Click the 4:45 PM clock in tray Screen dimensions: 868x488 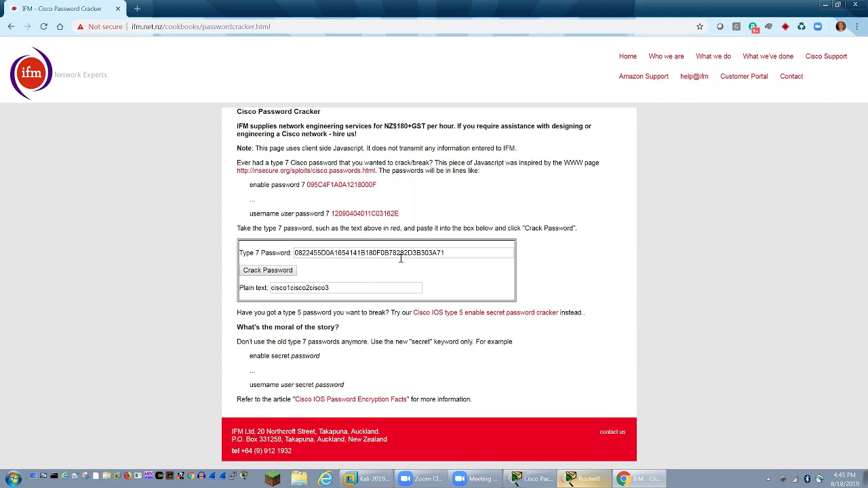844,475
